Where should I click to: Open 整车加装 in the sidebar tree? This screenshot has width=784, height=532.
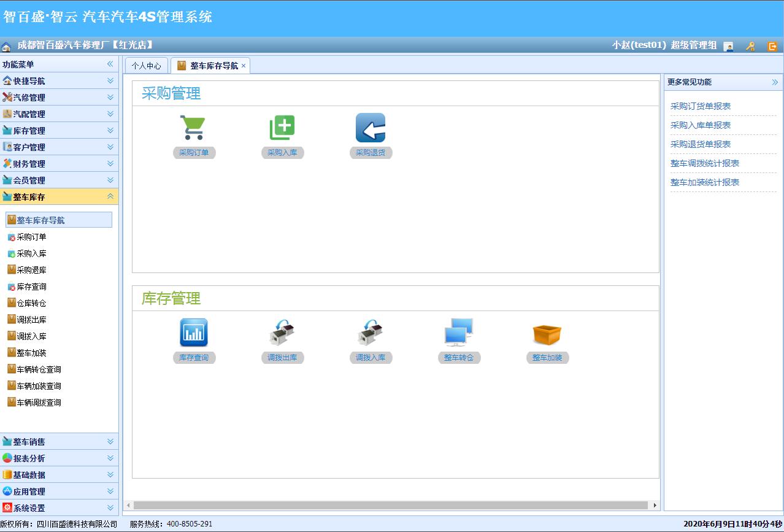31,353
